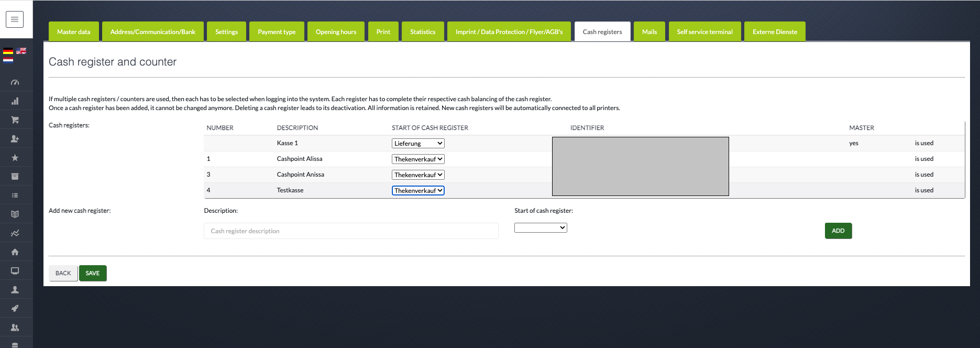Open the Self service terminal tab
980x348 pixels.
pos(704,32)
